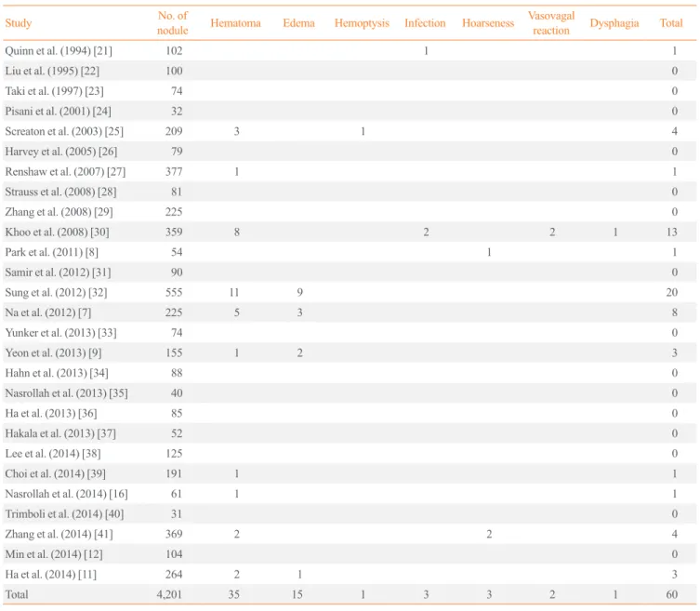
Task: Click nodule count '209' in Screaton row
Action: [x=174, y=131]
